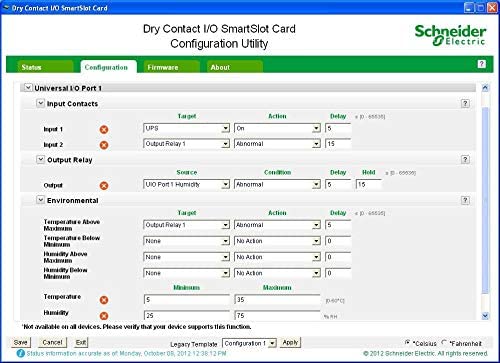Open Output Condition dropdown
The image size is (500, 363).
[x=277, y=184]
